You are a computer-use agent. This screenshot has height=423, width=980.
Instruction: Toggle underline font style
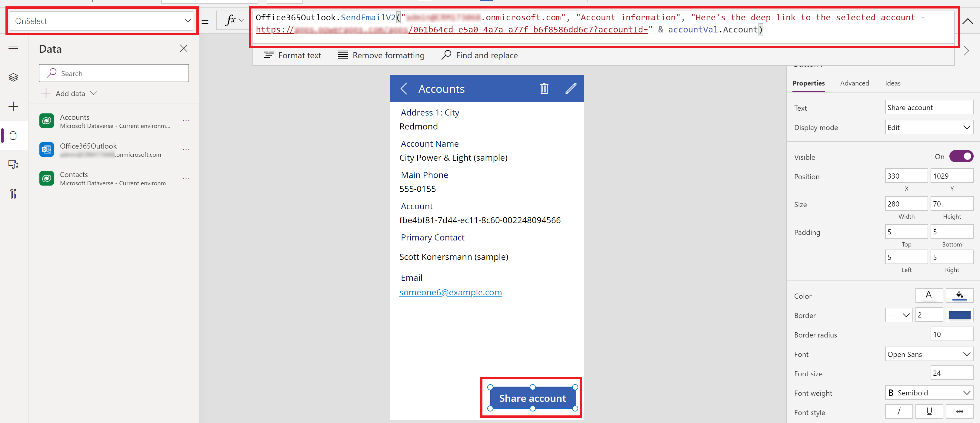[x=929, y=412]
